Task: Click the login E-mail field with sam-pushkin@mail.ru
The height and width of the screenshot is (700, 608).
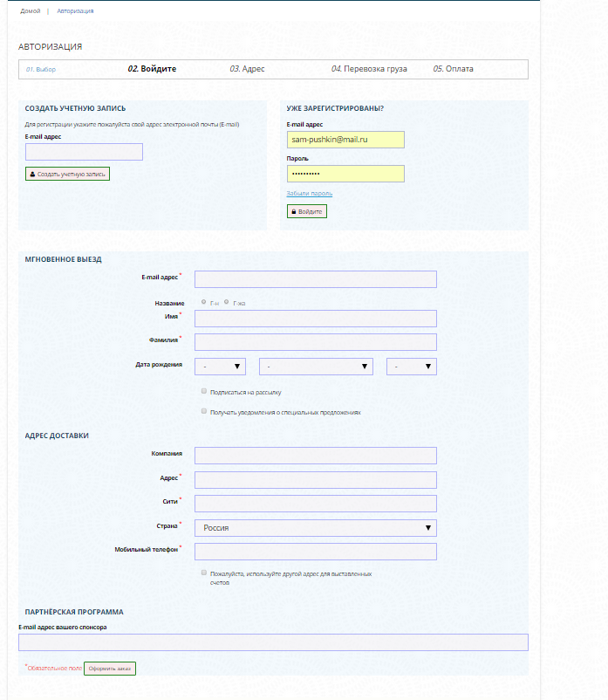Action: click(x=345, y=140)
